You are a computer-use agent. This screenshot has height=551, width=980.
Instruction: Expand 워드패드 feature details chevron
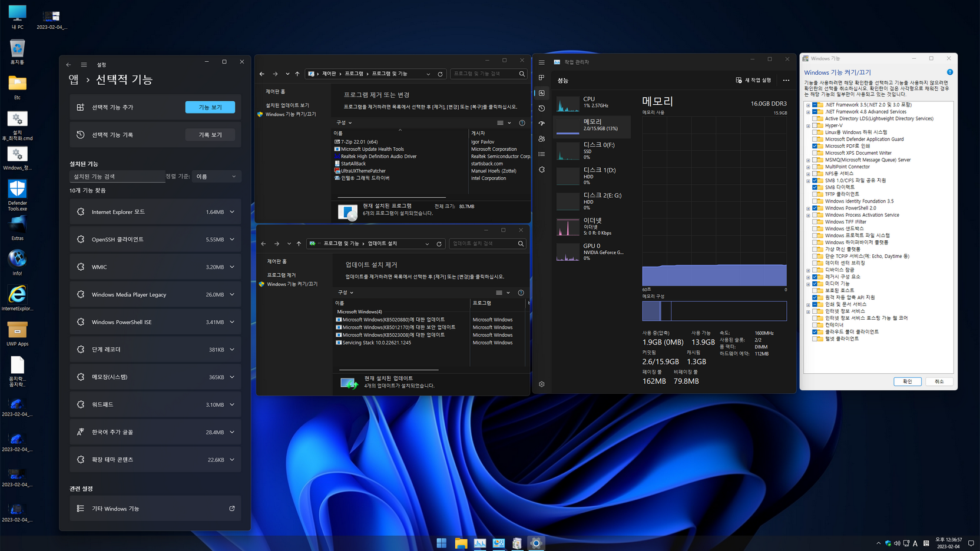[232, 405]
